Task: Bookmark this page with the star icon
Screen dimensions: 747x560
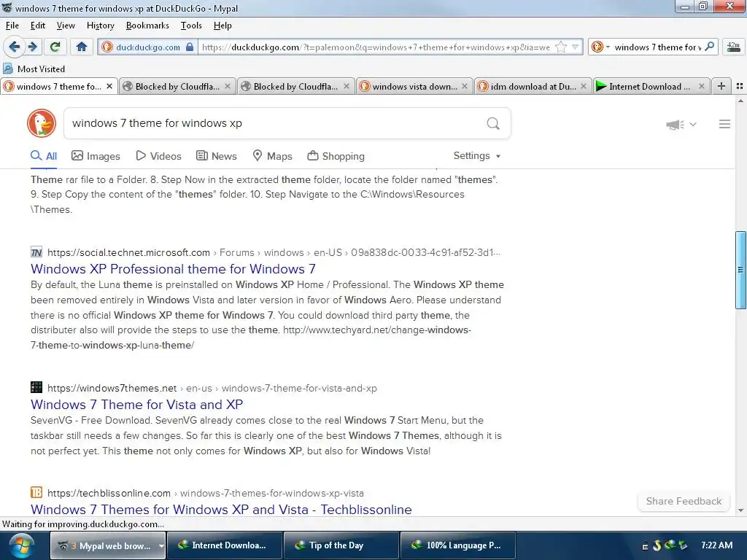Action: click(x=561, y=47)
